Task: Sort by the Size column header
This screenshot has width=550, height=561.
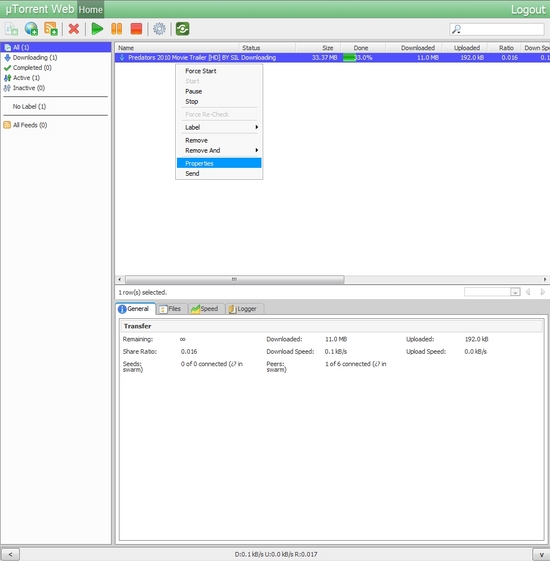Action: (318, 48)
